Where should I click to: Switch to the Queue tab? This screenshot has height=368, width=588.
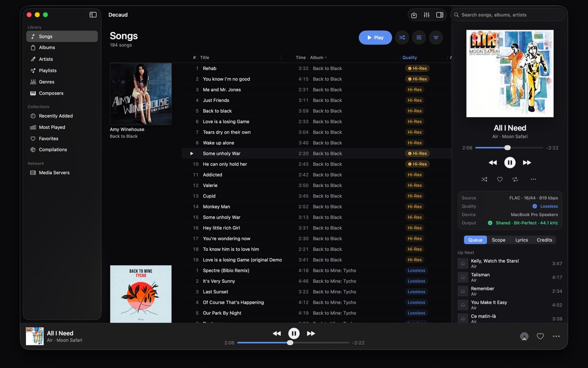click(x=475, y=240)
